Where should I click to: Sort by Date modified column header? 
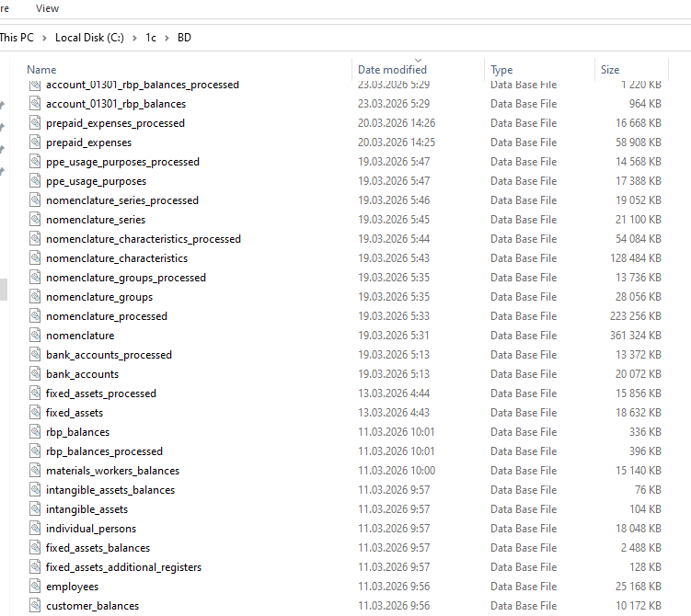(x=392, y=70)
